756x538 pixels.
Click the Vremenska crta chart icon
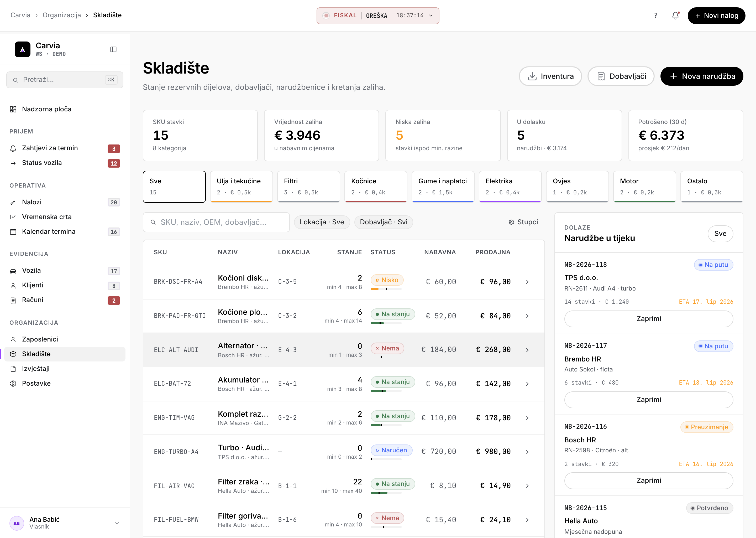click(x=13, y=217)
